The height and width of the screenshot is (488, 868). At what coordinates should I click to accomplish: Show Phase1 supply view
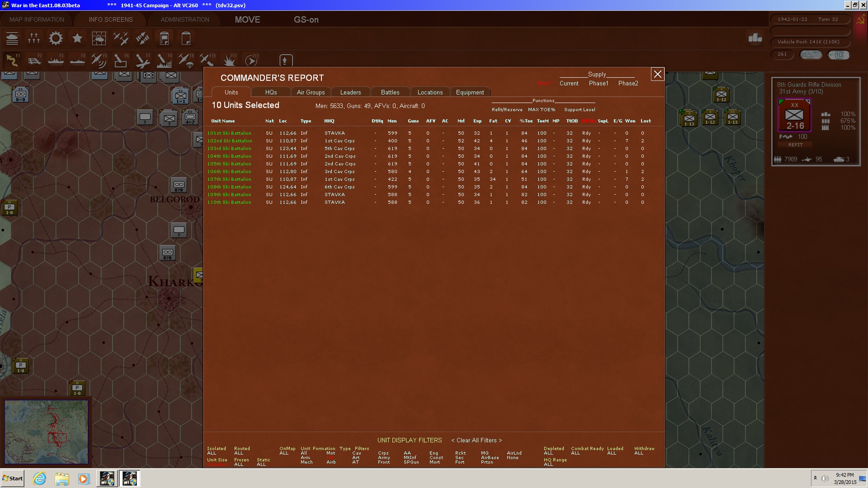tap(599, 84)
